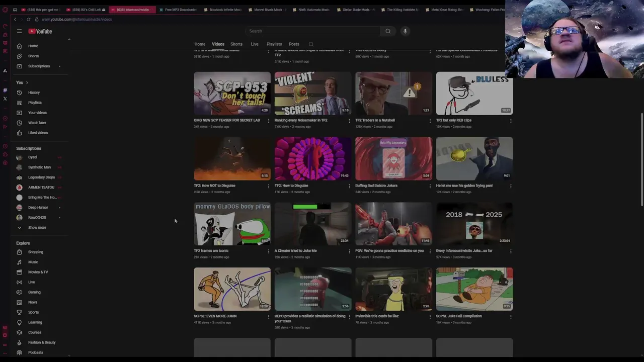Open options for TF2: How NOT to Disguise

[268, 186]
